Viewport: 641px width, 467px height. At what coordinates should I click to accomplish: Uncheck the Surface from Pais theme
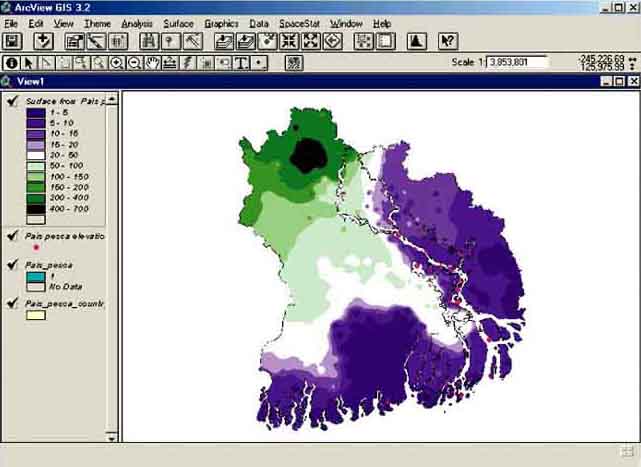click(x=12, y=100)
